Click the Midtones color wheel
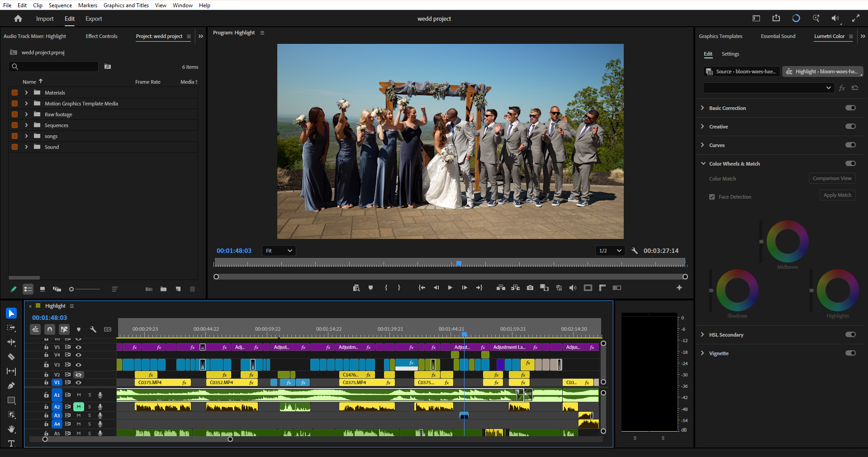 point(787,241)
